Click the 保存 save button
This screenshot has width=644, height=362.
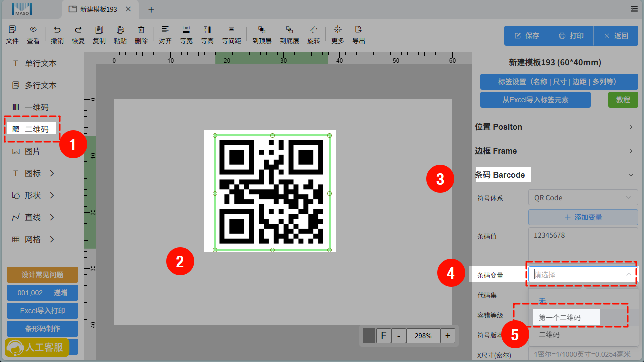[526, 36]
